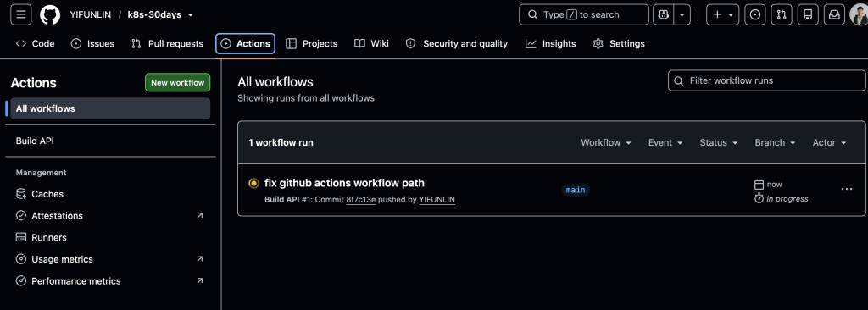Open the user profile avatar menu
The height and width of the screenshot is (310, 868).
[860, 15]
